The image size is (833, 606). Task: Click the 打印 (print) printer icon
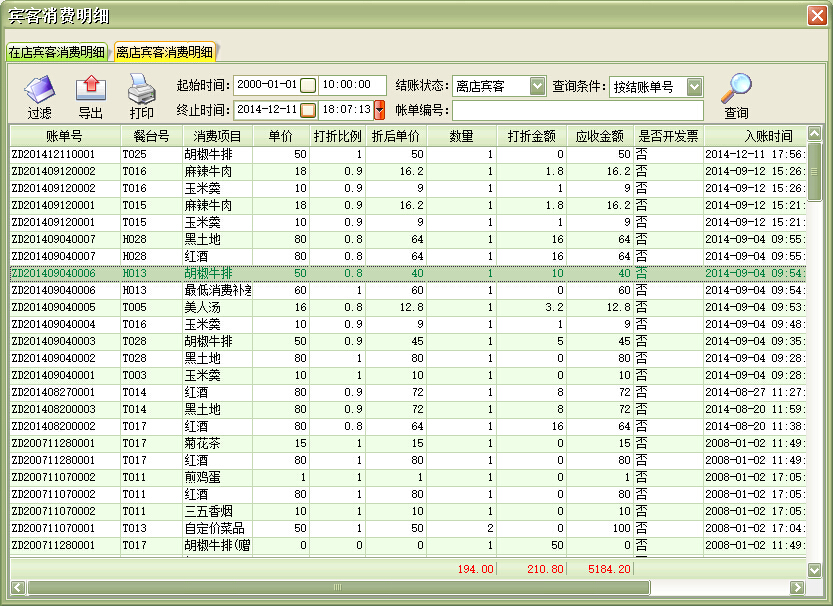(x=141, y=90)
